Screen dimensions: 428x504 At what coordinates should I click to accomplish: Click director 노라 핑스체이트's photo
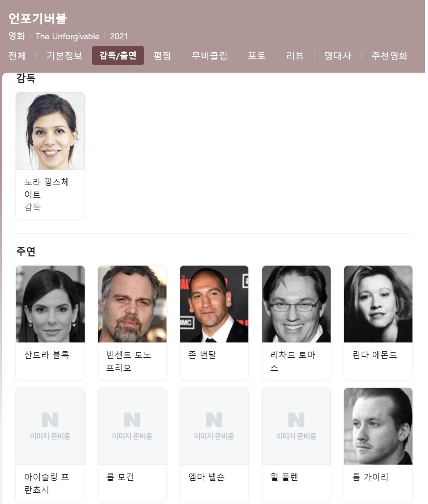pos(50,131)
